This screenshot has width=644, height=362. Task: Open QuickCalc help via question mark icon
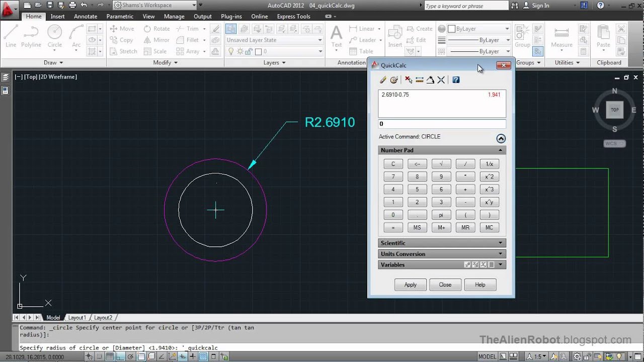[x=456, y=80]
